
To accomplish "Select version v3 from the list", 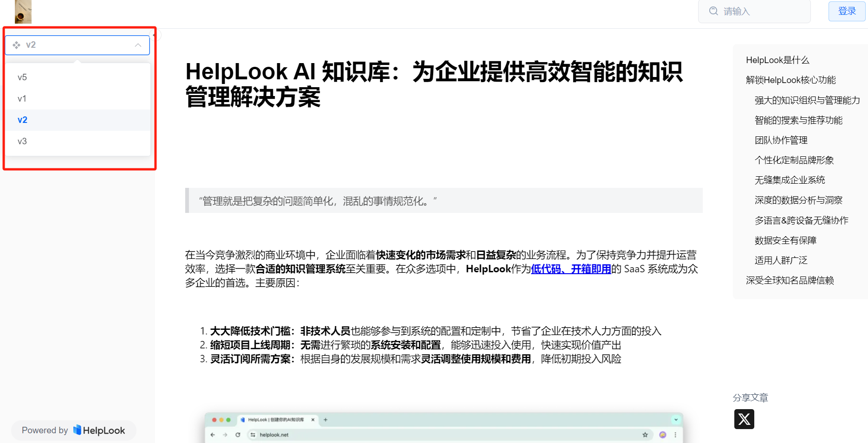I will pyautogui.click(x=78, y=141).
